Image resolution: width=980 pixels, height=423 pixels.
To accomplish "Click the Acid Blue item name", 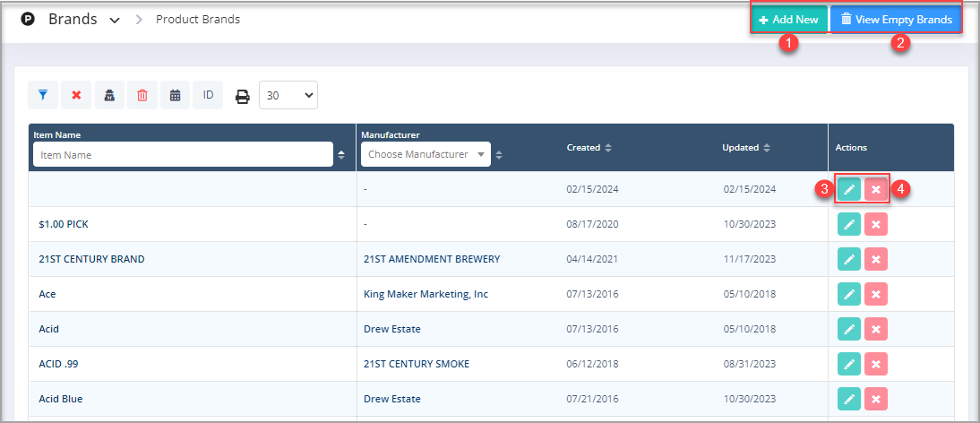I will 61,400.
